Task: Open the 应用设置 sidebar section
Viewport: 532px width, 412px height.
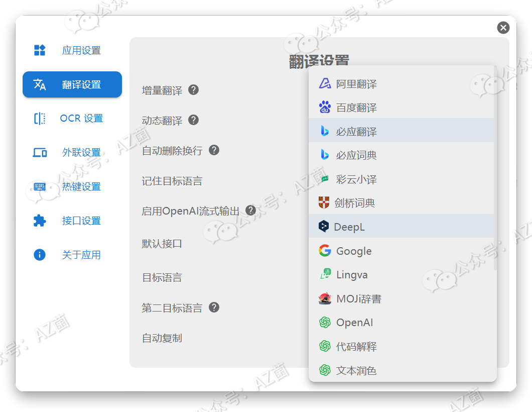Action: [x=72, y=50]
